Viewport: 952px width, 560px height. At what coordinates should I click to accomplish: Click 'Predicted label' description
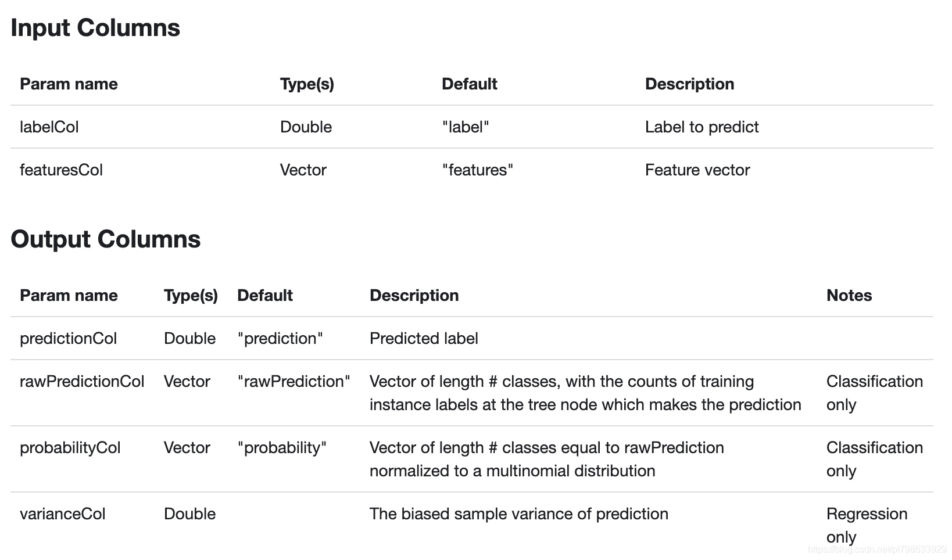point(424,339)
